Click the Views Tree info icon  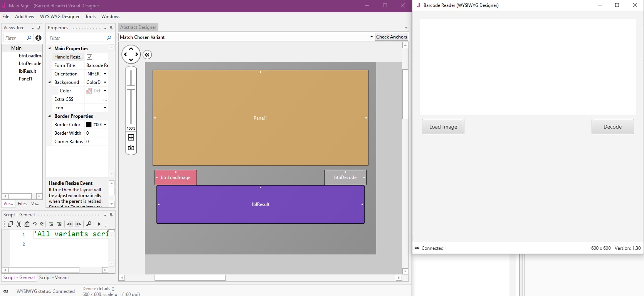tap(38, 38)
